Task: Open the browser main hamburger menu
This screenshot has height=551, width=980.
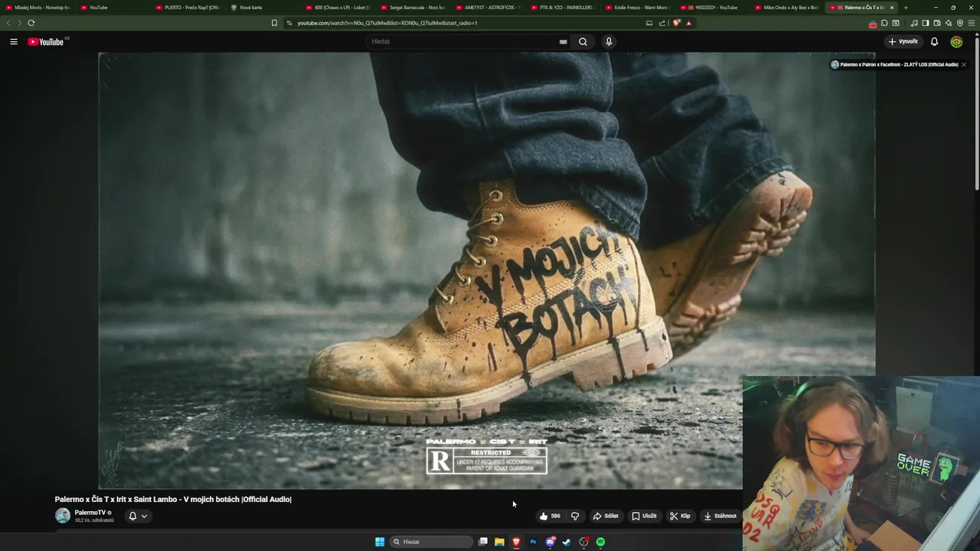Action: coord(972,23)
